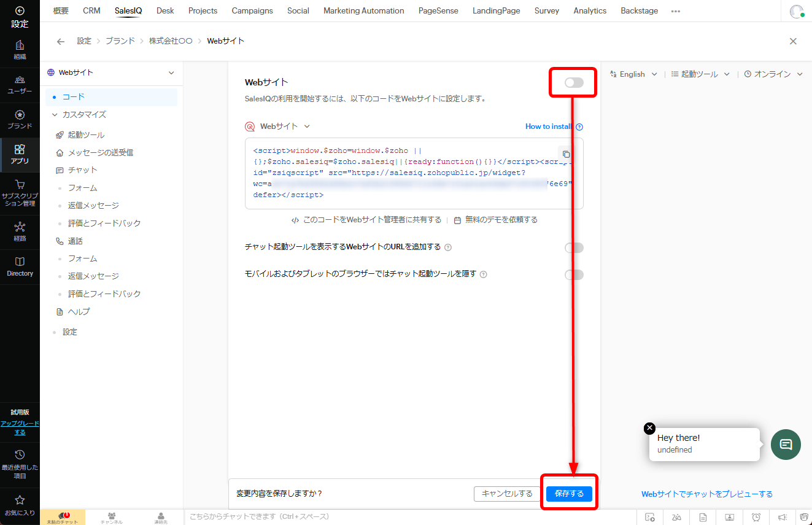Open the 連絡先 tab at the bottom

(161, 518)
